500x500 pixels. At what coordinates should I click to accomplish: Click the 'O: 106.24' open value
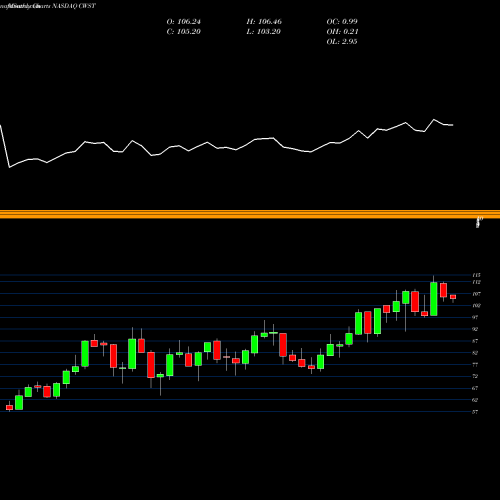point(184,22)
